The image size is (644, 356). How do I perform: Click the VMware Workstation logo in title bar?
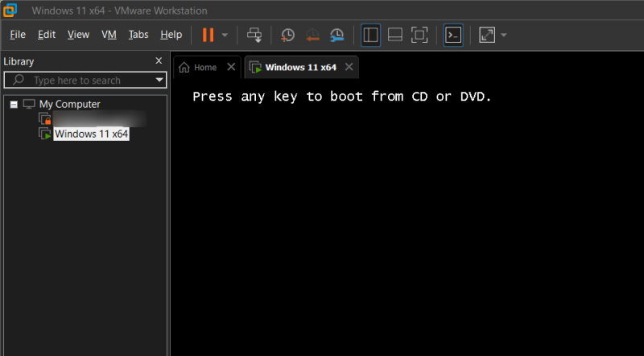pos(10,10)
